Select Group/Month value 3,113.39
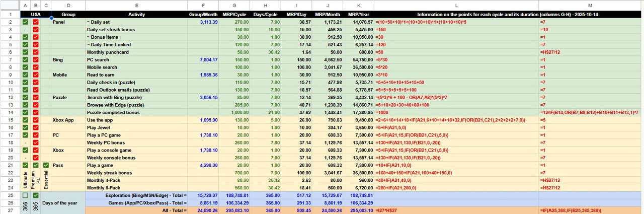 point(203,22)
